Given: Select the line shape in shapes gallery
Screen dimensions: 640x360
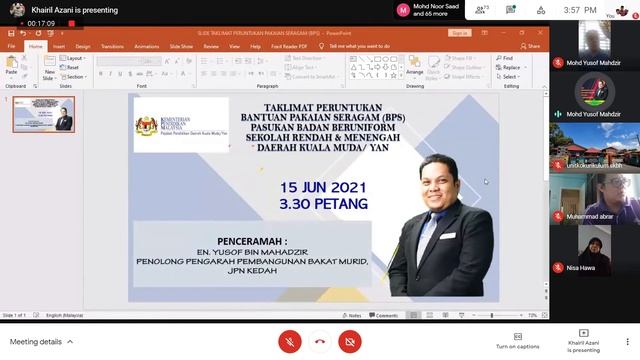Looking at the screenshot, I should (x=361, y=59).
